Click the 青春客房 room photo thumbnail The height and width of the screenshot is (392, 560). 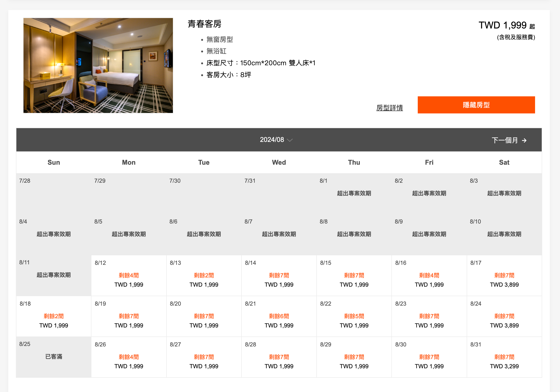pyautogui.click(x=98, y=65)
